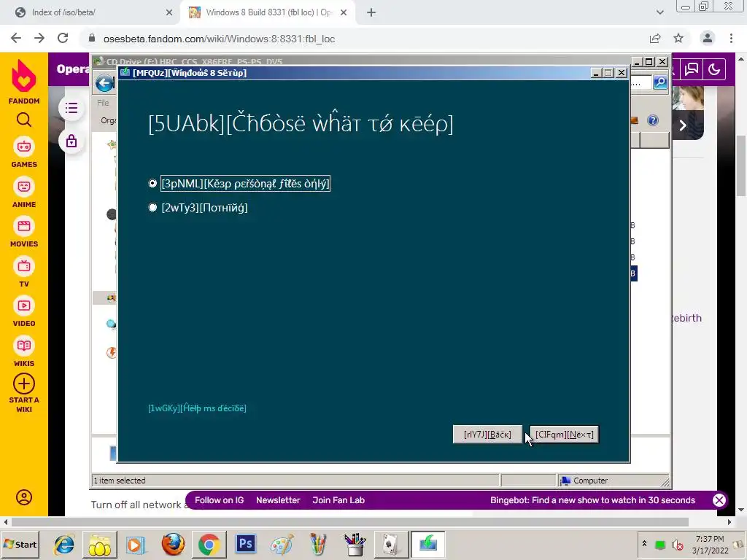Open the Join Fan Lab link

tap(338, 500)
